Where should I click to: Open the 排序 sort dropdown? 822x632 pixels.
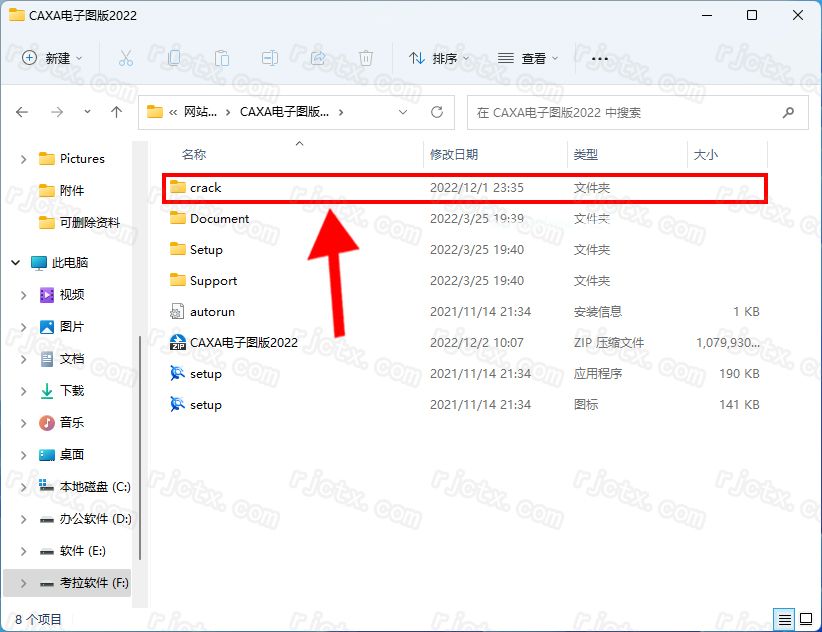(x=438, y=58)
